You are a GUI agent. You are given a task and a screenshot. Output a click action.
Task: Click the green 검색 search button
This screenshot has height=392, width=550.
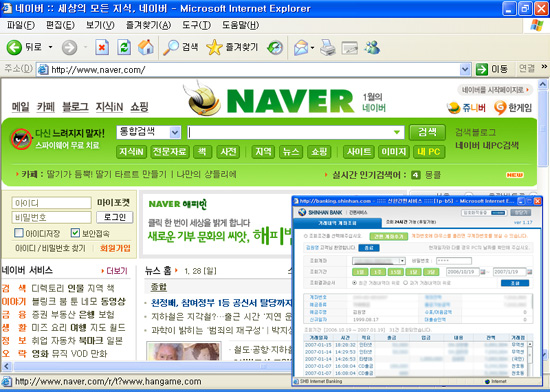coord(427,132)
